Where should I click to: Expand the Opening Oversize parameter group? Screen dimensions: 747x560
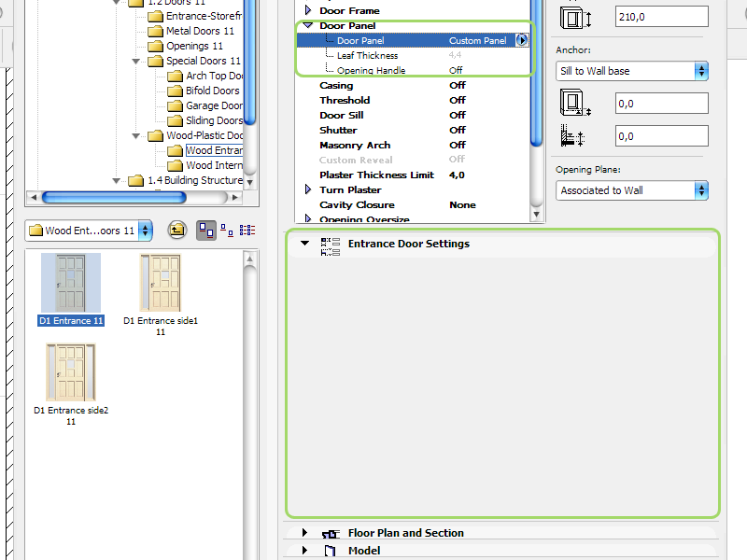308,218
